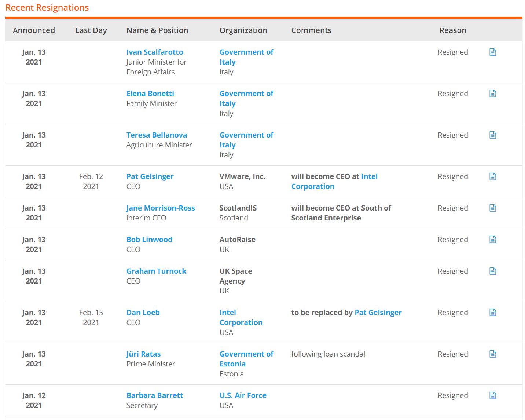Select the Announced column header
The height and width of the screenshot is (420, 525).
point(34,30)
